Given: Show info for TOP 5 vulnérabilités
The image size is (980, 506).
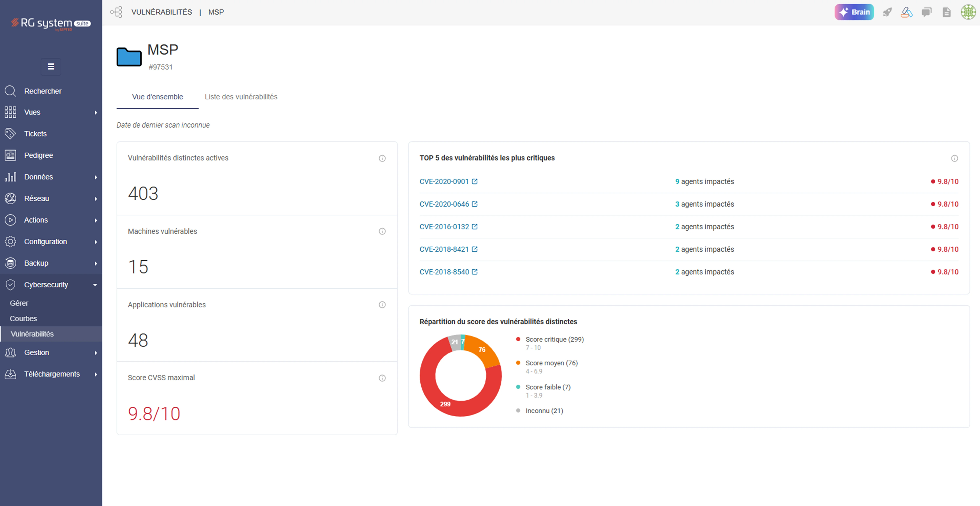Looking at the screenshot, I should pyautogui.click(x=955, y=158).
